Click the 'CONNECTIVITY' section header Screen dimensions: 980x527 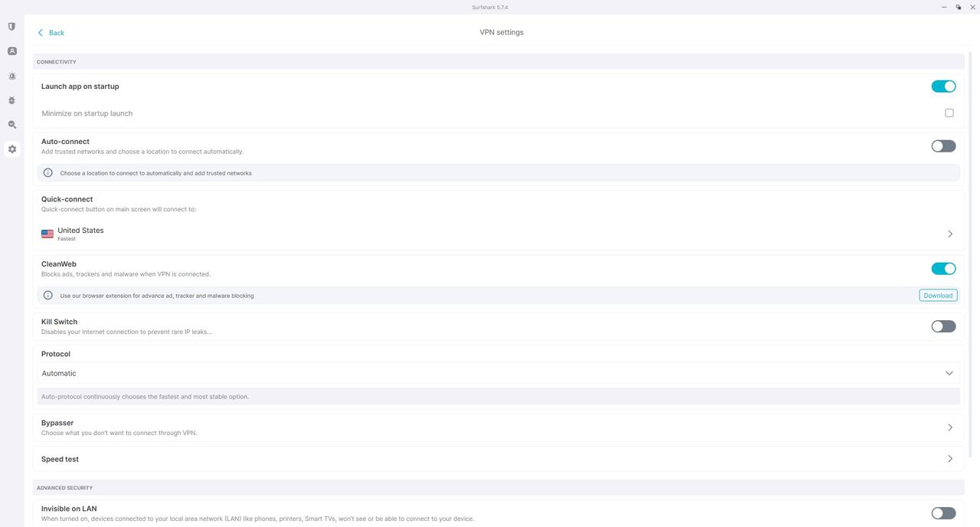tap(57, 62)
